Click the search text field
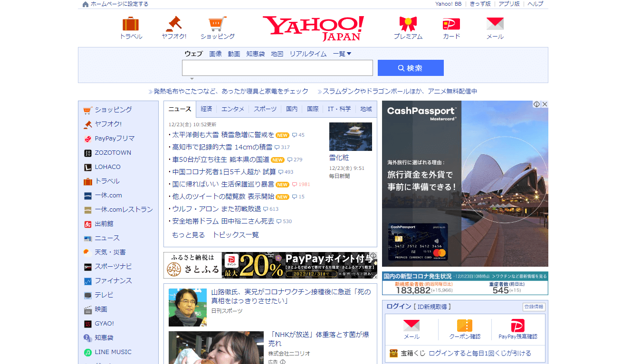The height and width of the screenshot is (364, 641). [x=277, y=68]
